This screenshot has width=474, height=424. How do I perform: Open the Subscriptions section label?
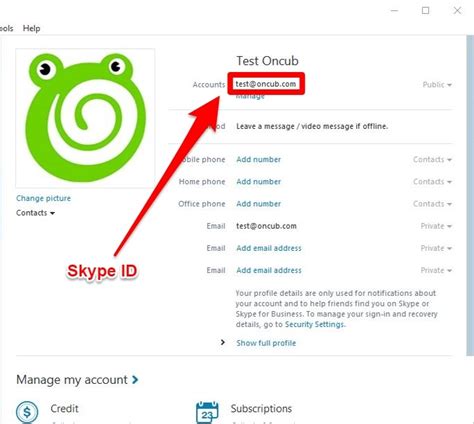[x=261, y=409]
